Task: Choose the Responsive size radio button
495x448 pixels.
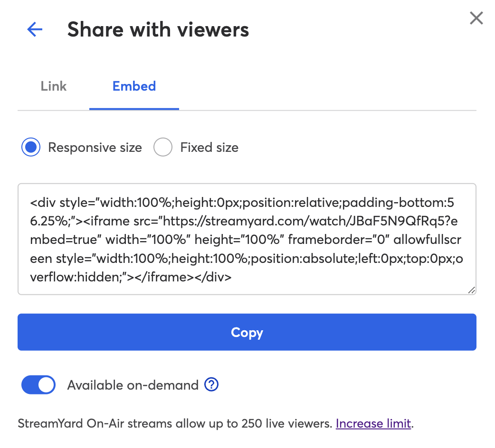Action: pos(31,148)
